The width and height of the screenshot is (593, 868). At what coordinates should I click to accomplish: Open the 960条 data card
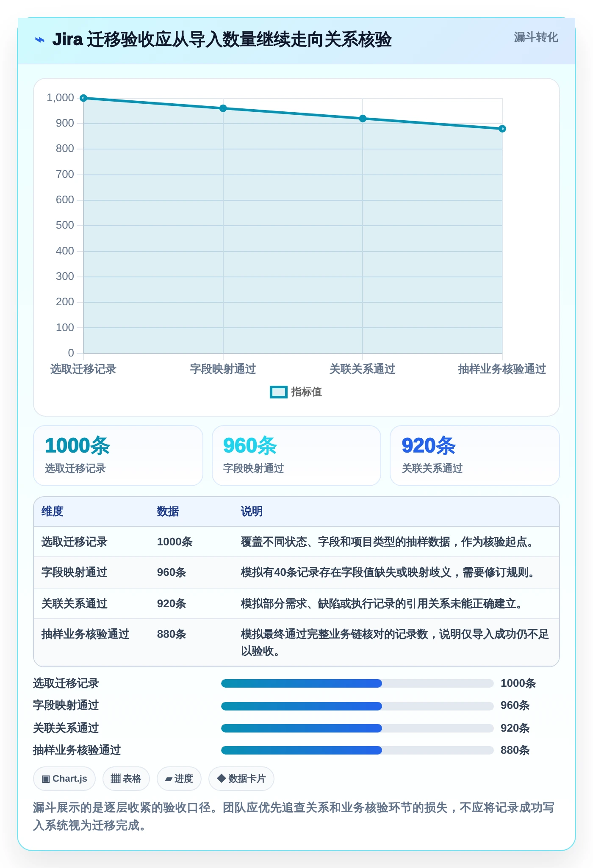click(x=296, y=456)
